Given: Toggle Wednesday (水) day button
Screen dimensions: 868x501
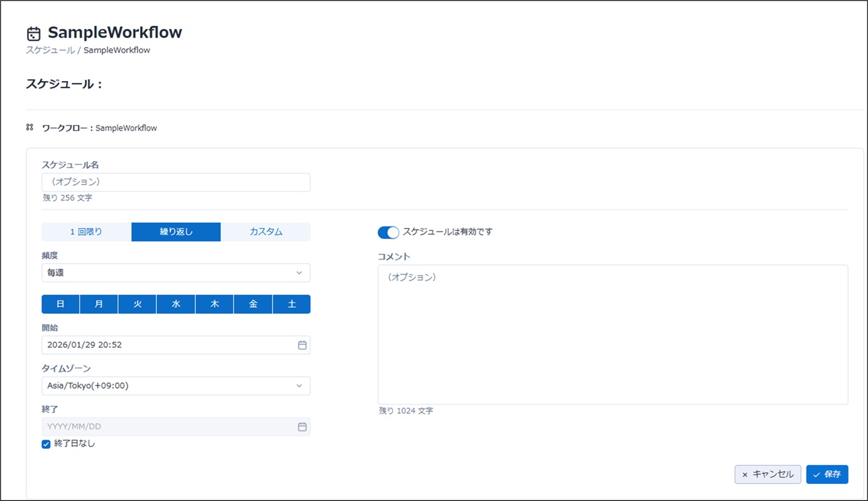Looking at the screenshot, I should pos(176,304).
